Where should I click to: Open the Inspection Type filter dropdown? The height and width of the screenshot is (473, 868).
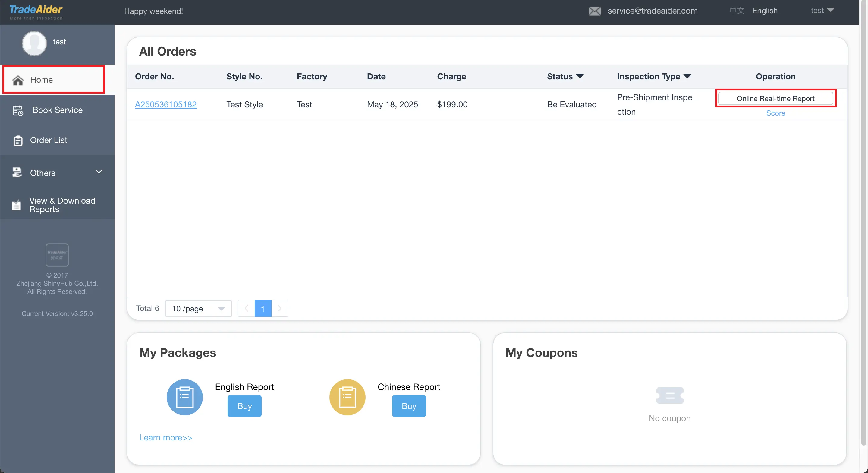tap(687, 76)
